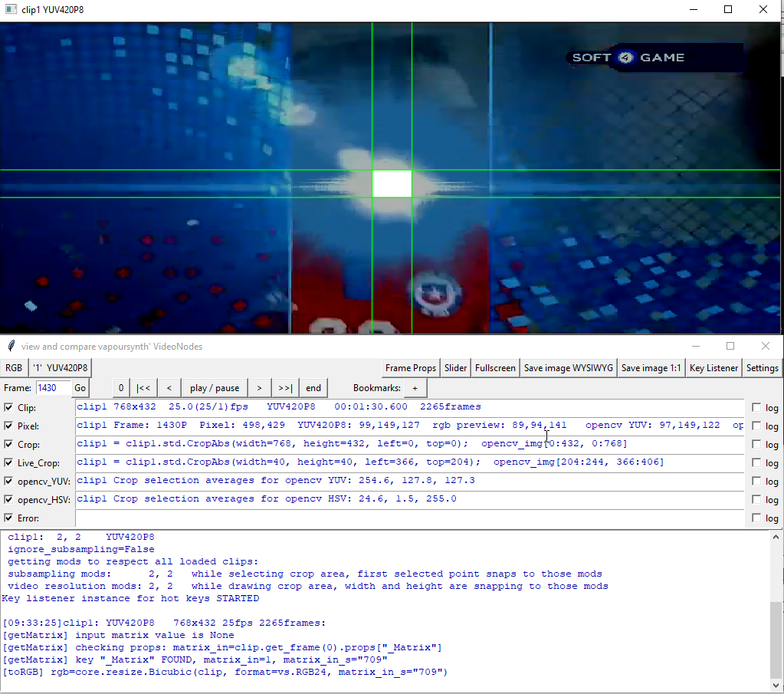Click the empty Error field
Image resolution: width=784 pixels, height=694 pixels.
(x=409, y=518)
